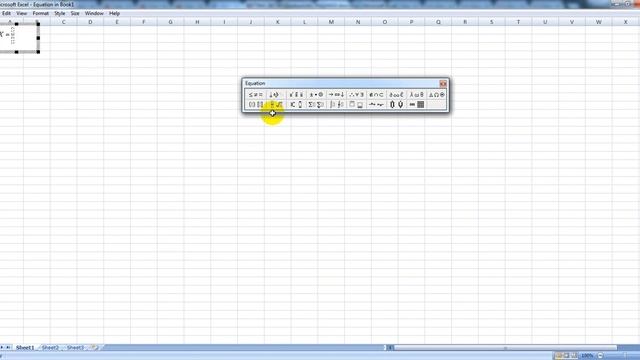
Task: Click the scroll left arrow of horizontal scrollbar
Action: tap(390, 348)
